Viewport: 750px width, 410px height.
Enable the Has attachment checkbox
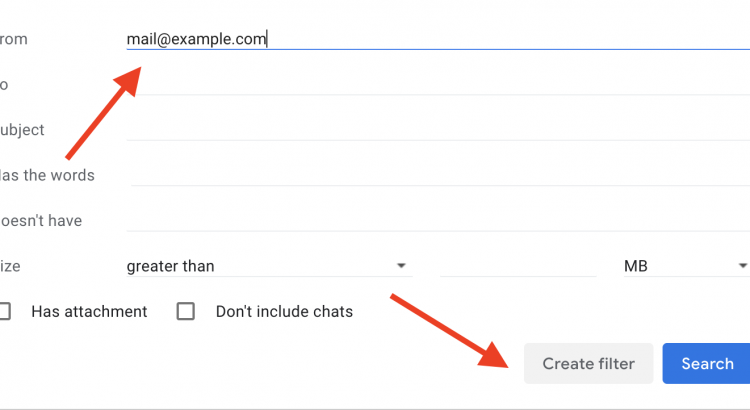pyautogui.click(x=4, y=312)
